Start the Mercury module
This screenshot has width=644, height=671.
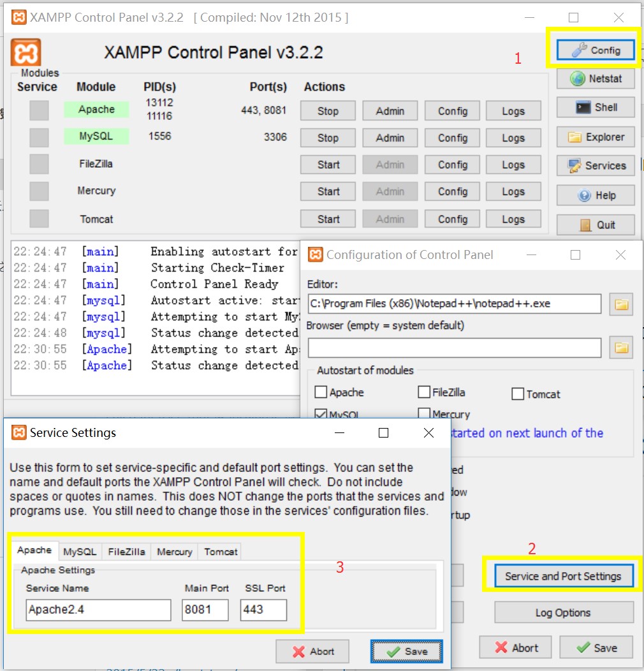[x=328, y=191]
